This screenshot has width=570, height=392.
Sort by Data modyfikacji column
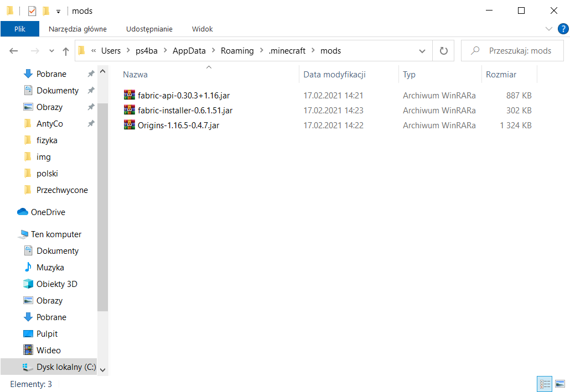pyautogui.click(x=334, y=75)
